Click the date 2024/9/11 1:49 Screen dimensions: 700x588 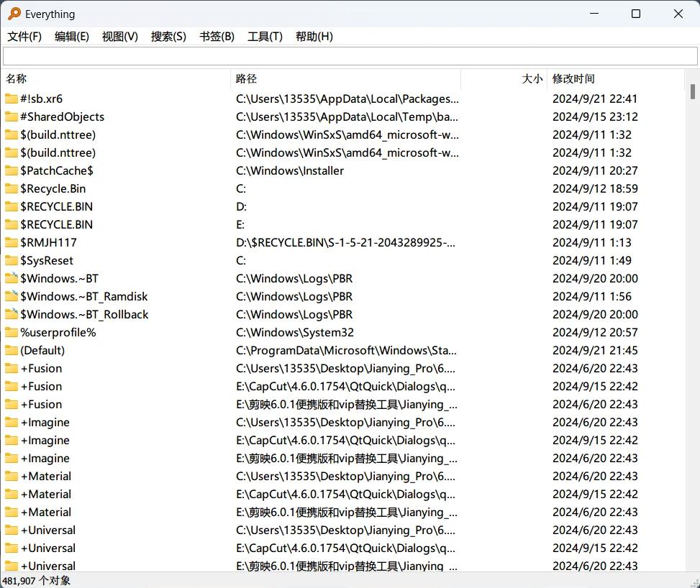pyautogui.click(x=592, y=260)
